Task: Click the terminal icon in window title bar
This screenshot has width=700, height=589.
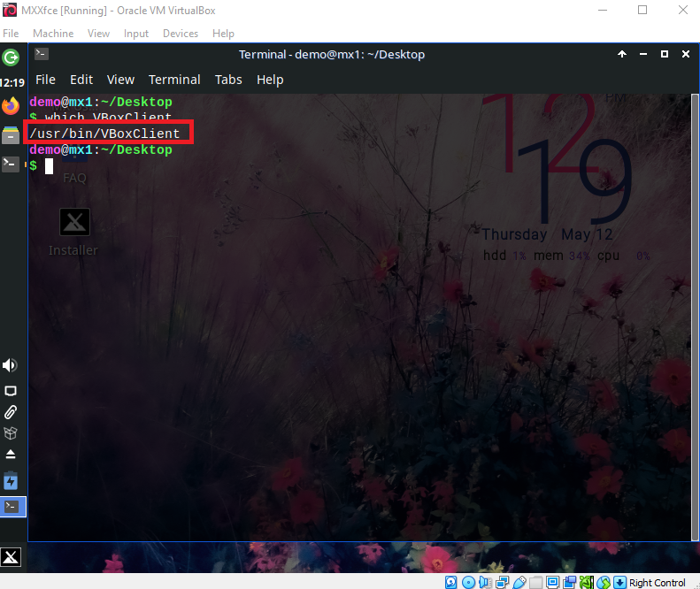Action: pos(42,54)
